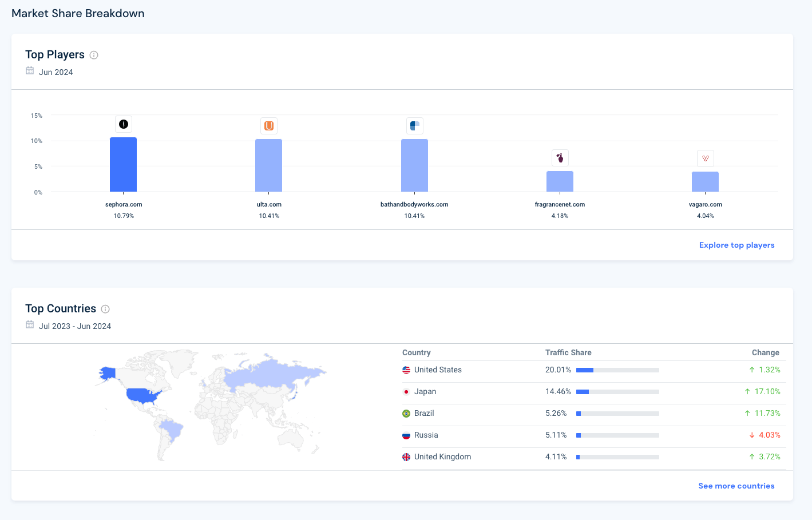Image resolution: width=812 pixels, height=520 pixels.
Task: Click the sephora.com bar in the chart
Action: [124, 165]
